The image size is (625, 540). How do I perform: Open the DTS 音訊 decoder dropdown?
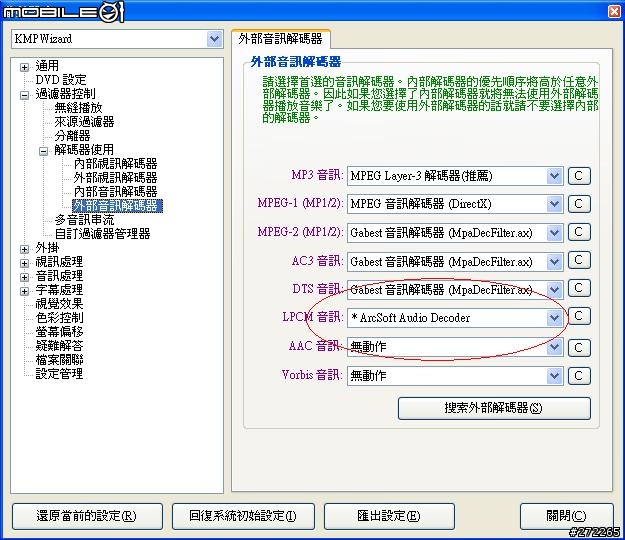tap(554, 290)
